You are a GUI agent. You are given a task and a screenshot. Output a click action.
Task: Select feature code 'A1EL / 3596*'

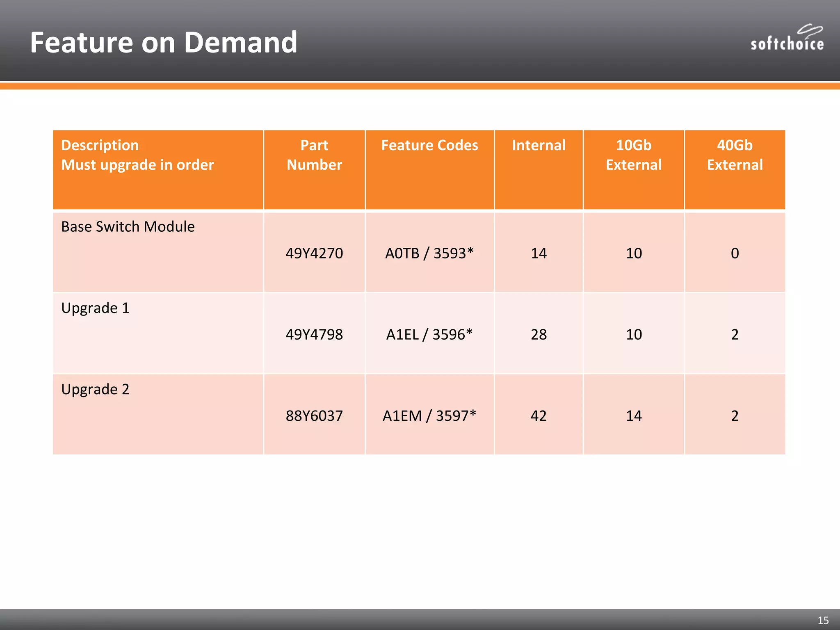(x=429, y=334)
